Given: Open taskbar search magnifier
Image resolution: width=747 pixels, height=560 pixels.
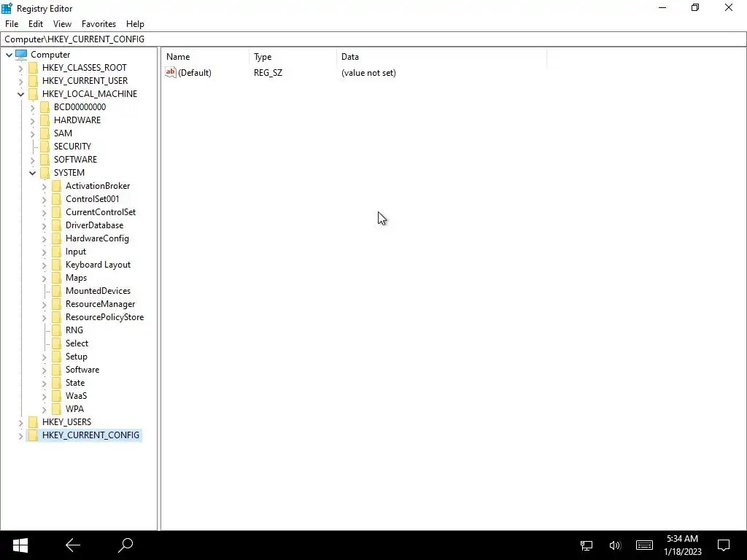Looking at the screenshot, I should (125, 545).
